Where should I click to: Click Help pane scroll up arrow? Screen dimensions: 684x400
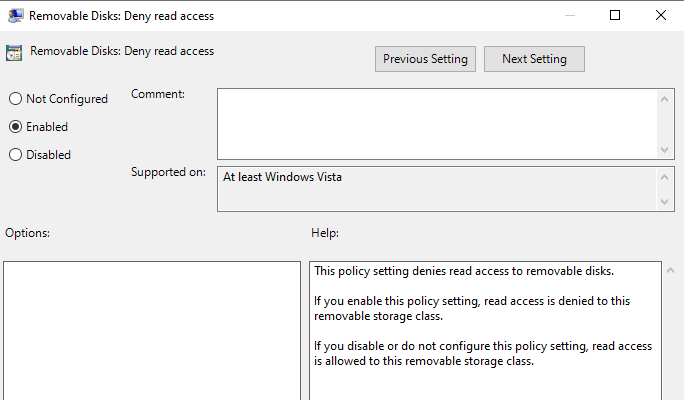pyautogui.click(x=670, y=271)
